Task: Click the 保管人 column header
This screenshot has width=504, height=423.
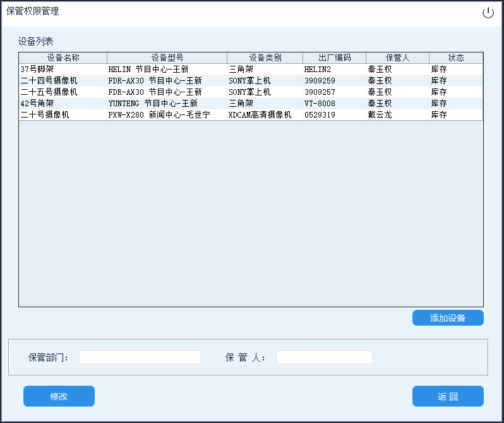Action: (x=398, y=58)
